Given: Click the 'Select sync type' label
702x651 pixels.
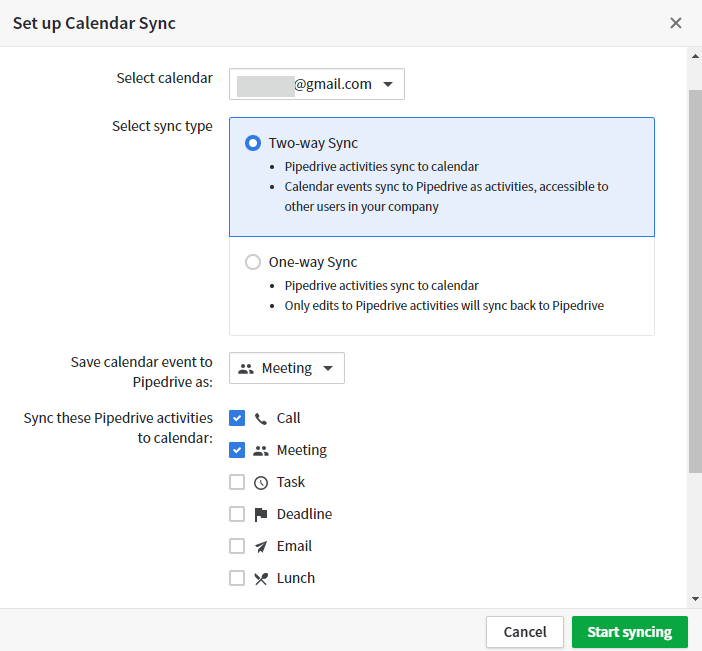Looking at the screenshot, I should point(162,126).
